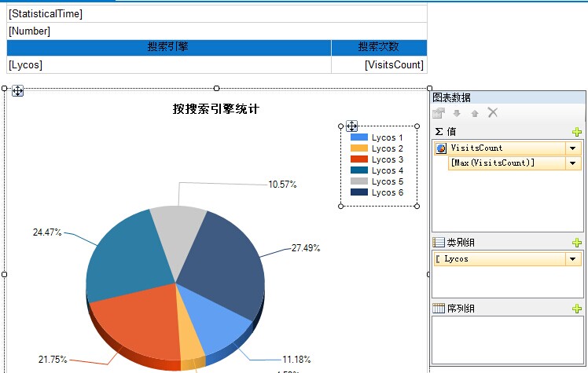Select the [VisitsCount] table cell
588x373 pixels.
point(379,65)
